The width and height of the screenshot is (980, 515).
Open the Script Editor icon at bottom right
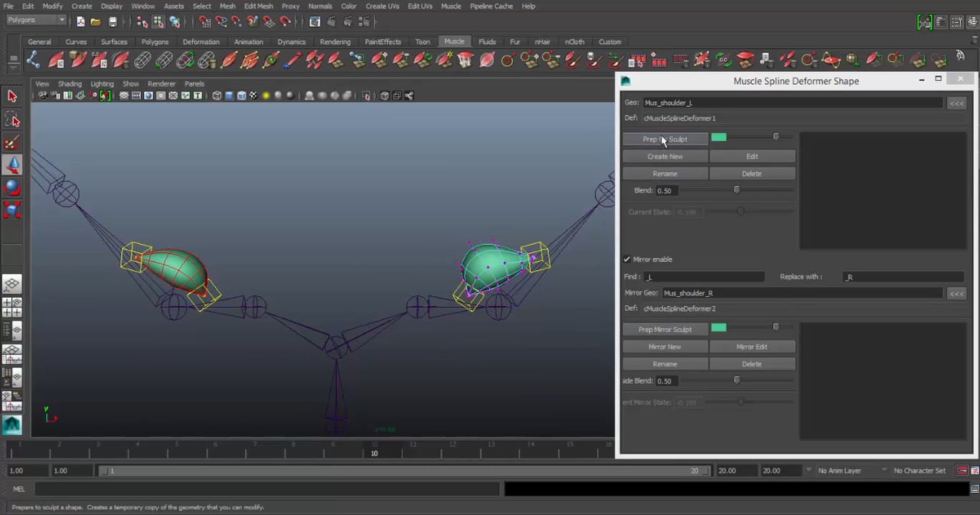975,488
